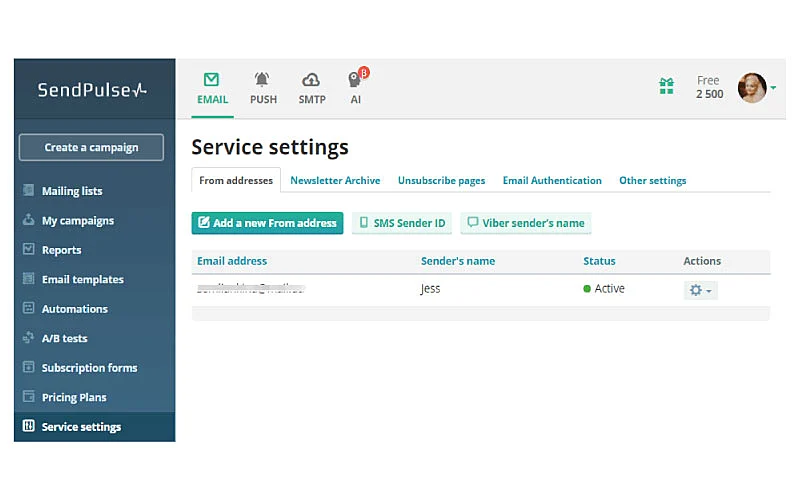The image size is (800, 500).
Task: Open the gear actions dropdown for Jess
Action: (700, 290)
